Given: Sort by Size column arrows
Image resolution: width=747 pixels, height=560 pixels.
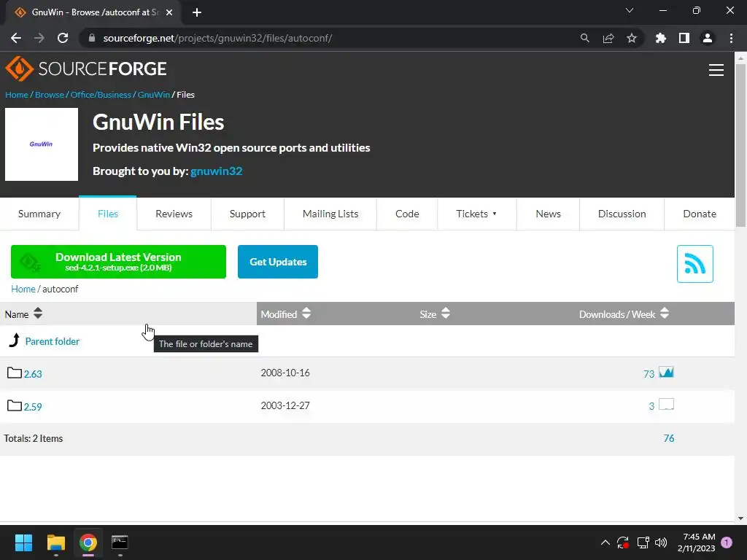Looking at the screenshot, I should (x=446, y=314).
